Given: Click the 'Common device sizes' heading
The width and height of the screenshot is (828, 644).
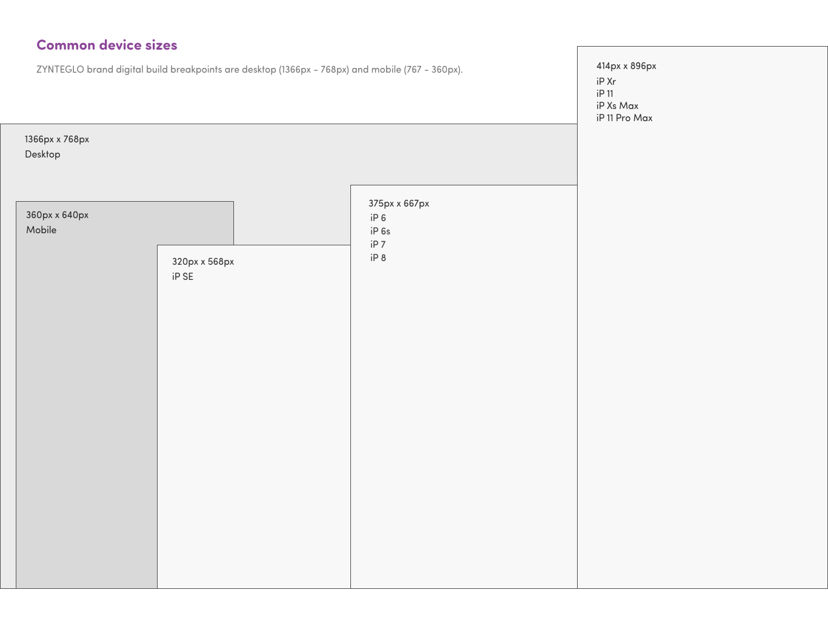Looking at the screenshot, I should point(107,45).
